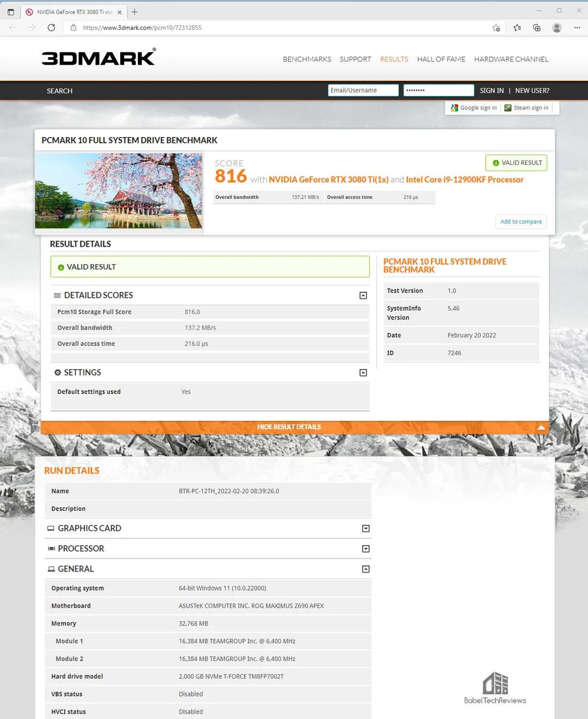Click the Detailed Scores list icon
The image size is (588, 719).
point(57,295)
